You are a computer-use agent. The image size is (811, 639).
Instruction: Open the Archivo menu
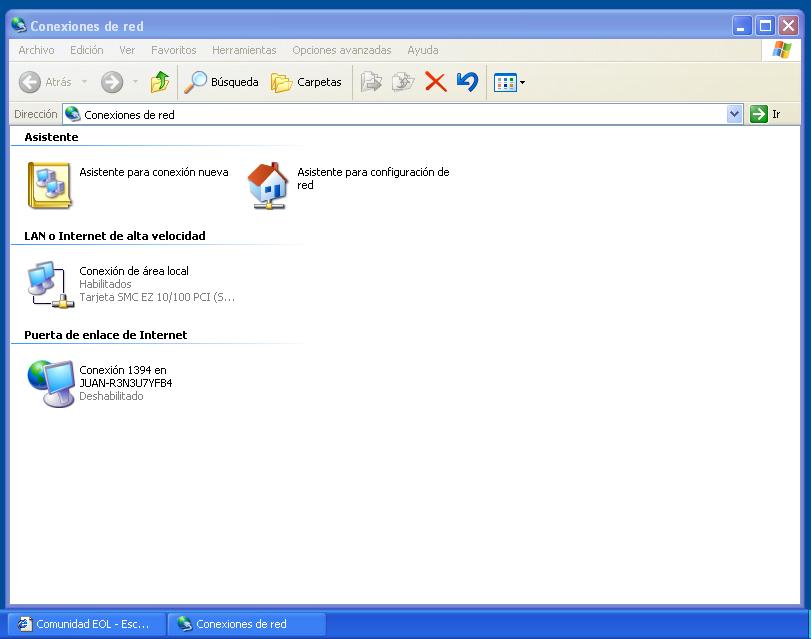(x=36, y=50)
